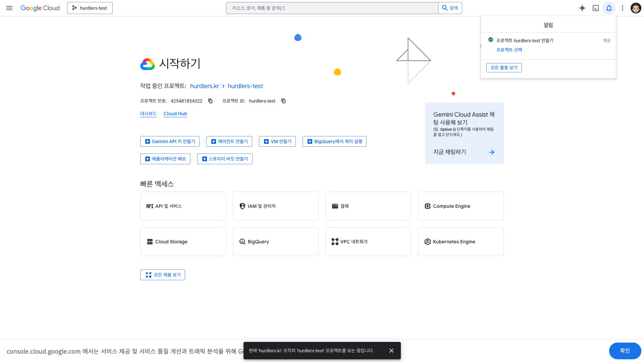Click 에이전트 만들기 button
Image resolution: width=644 pixels, height=362 pixels.
tap(229, 141)
